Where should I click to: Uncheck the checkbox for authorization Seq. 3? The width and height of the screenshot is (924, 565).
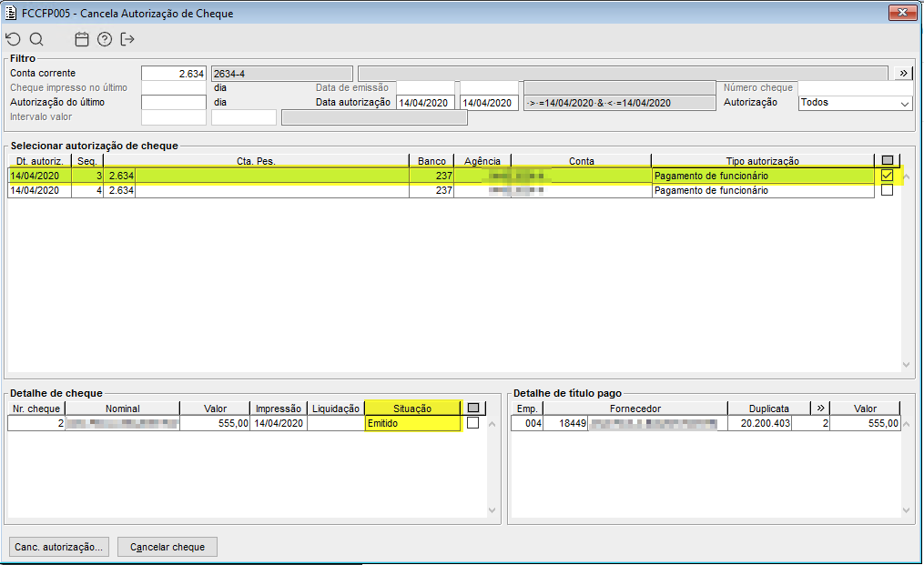(x=887, y=176)
